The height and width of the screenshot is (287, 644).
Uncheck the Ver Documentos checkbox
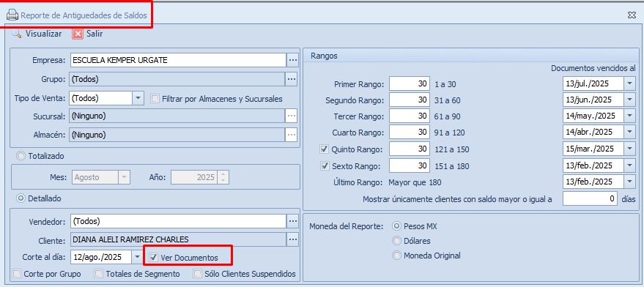[x=153, y=258]
